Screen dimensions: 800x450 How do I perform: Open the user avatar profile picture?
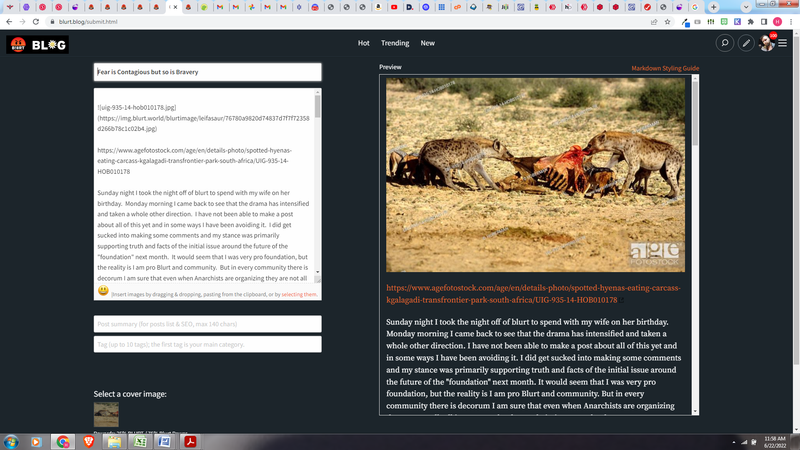(x=766, y=43)
